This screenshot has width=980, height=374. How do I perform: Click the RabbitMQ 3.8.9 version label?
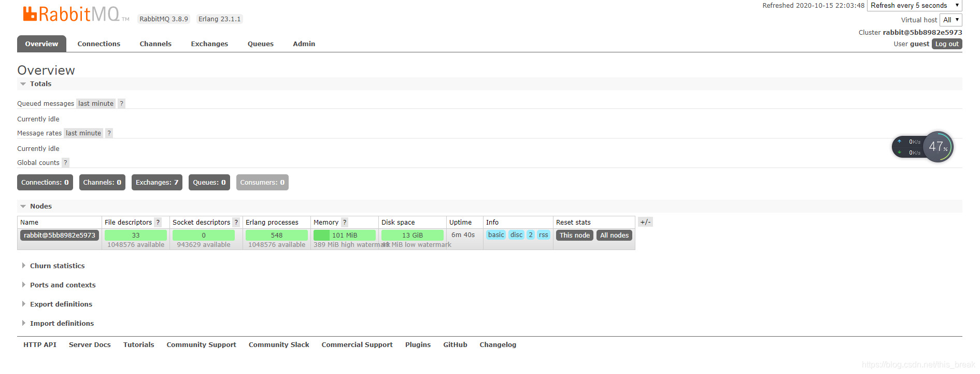164,19
